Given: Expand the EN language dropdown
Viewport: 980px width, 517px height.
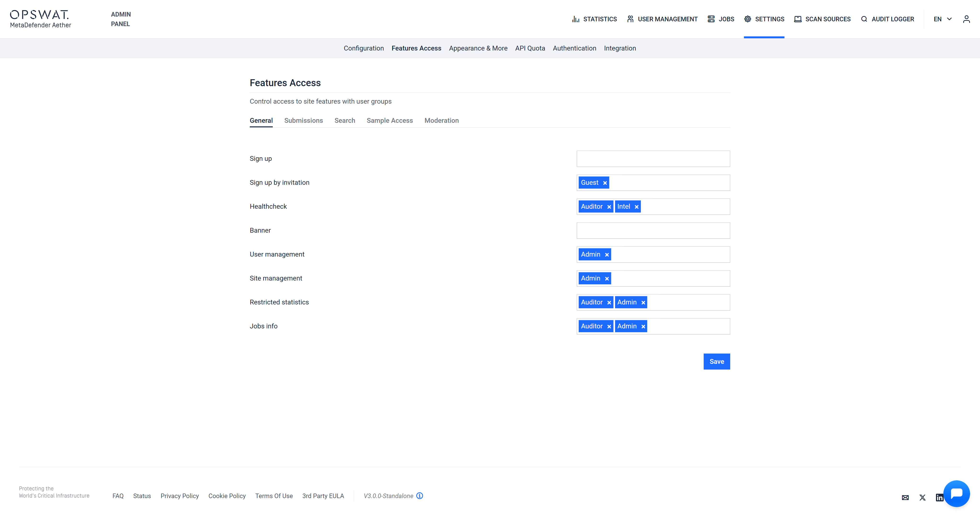Looking at the screenshot, I should tap(942, 19).
